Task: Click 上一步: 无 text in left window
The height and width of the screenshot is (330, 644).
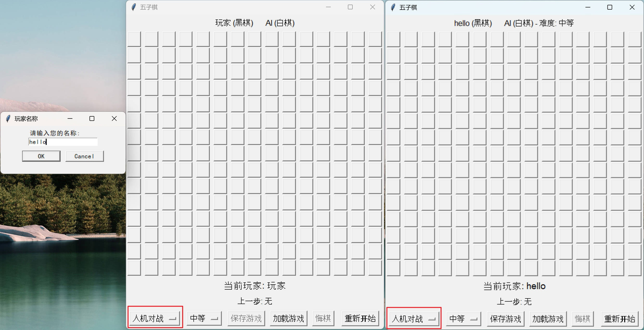Action: click(255, 301)
